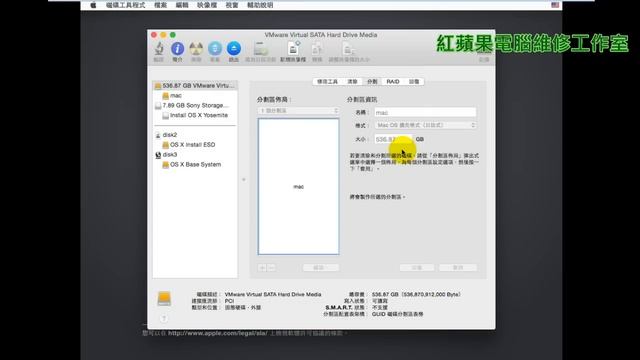640x360 pixels.
Task: Click the New Image toolbar icon
Action: 293,49
